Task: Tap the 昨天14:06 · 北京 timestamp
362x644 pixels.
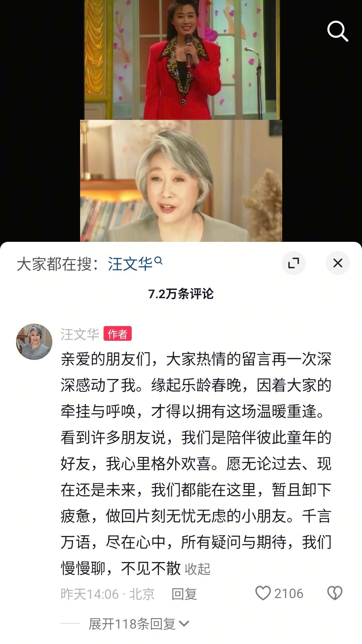Action: [x=108, y=594]
